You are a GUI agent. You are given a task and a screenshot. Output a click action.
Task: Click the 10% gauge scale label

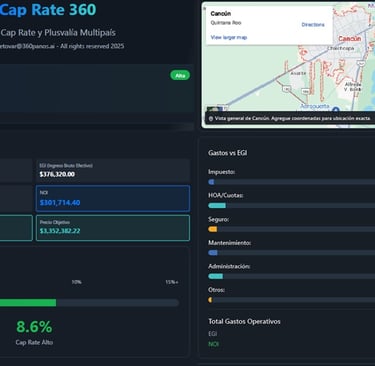(x=76, y=282)
